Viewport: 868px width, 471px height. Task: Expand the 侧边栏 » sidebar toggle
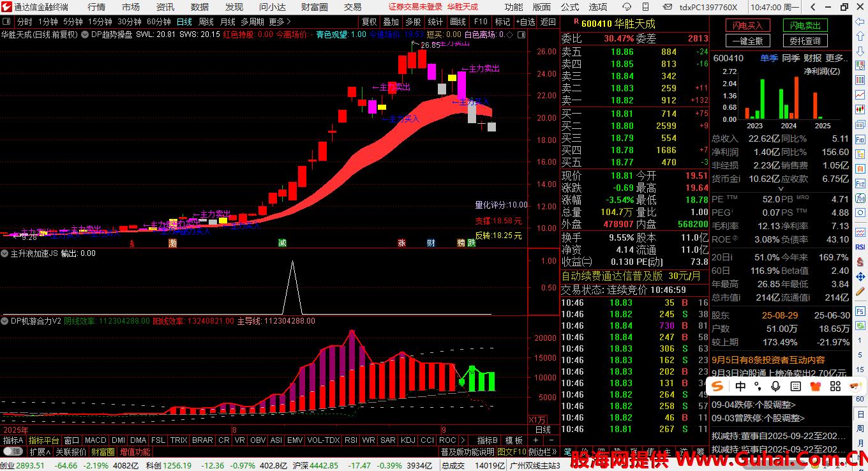pyautogui.click(x=544, y=452)
